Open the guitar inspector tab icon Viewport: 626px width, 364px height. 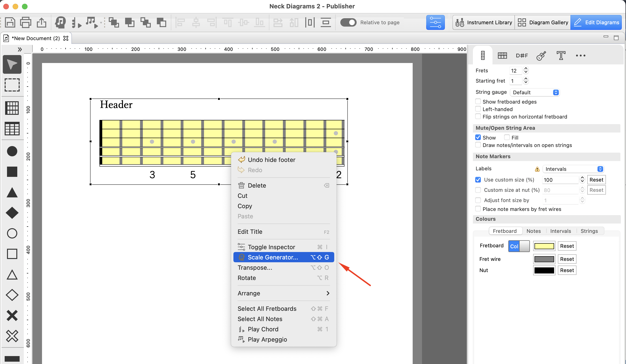point(541,55)
